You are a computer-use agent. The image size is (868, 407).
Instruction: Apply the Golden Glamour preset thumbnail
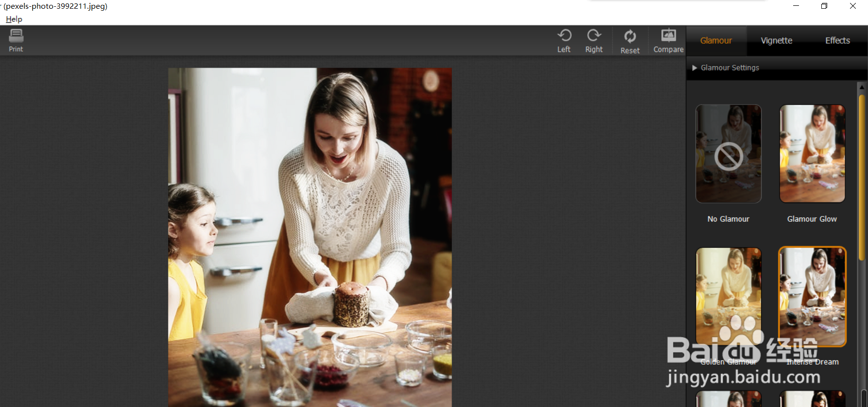(728, 297)
